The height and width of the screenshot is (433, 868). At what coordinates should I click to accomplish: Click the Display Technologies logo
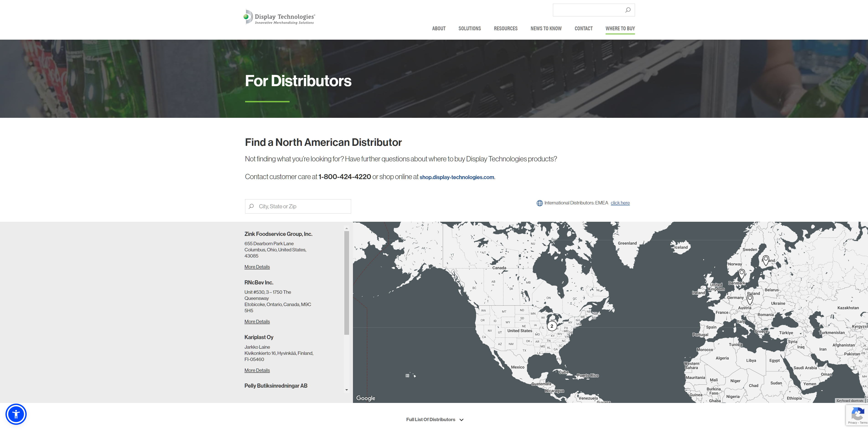pos(279,17)
